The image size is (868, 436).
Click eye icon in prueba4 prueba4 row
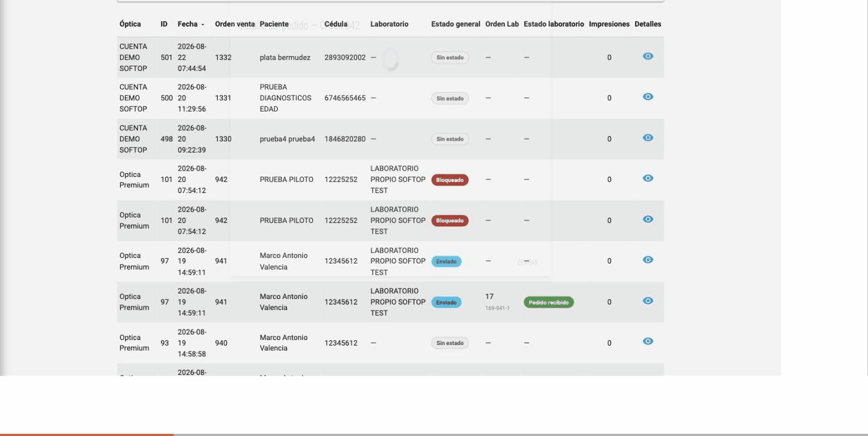pyautogui.click(x=648, y=138)
